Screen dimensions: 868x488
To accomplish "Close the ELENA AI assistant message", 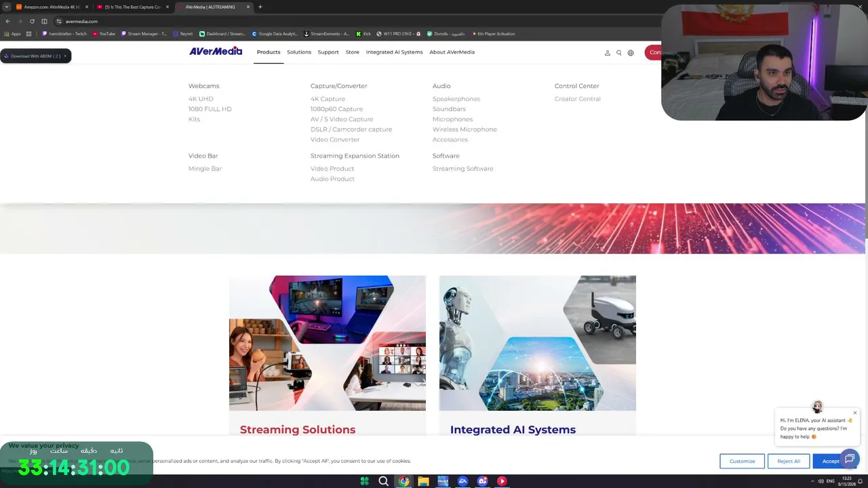I will (855, 413).
